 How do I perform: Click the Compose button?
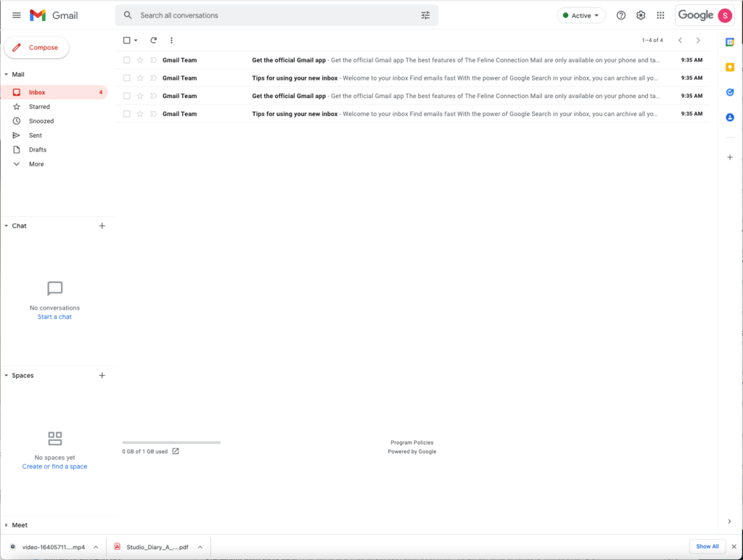click(x=36, y=48)
